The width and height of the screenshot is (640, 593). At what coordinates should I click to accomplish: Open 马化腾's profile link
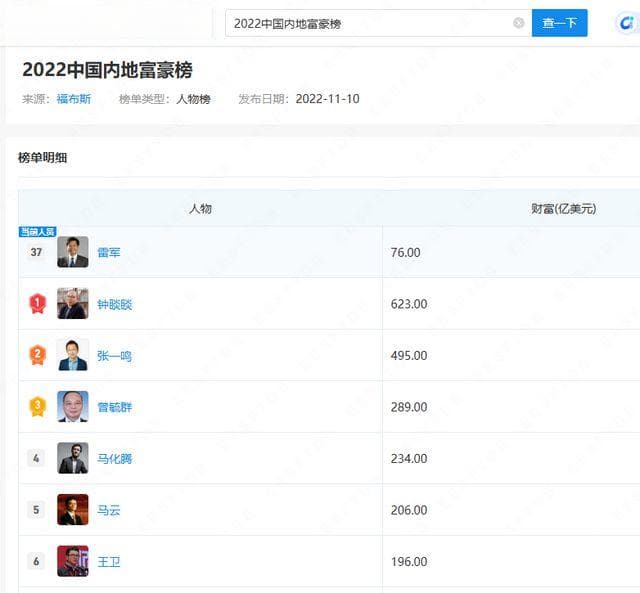[115, 459]
